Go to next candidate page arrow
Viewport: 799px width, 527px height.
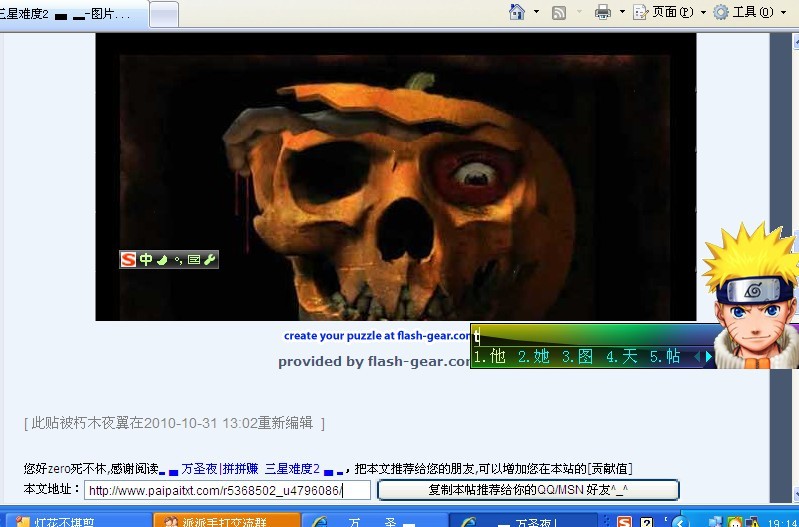(708, 357)
